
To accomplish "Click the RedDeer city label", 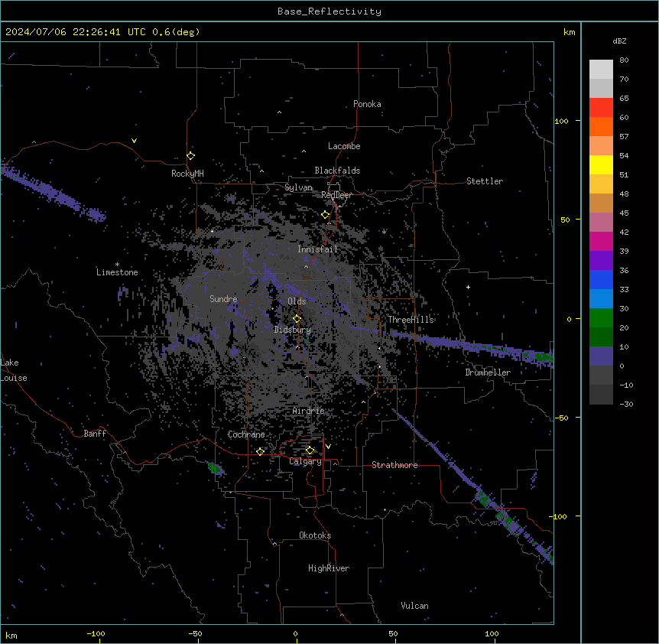I will pos(336,196).
